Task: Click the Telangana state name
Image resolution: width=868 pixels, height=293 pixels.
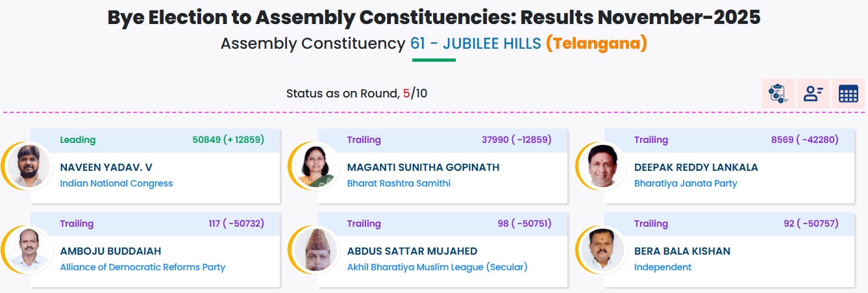Action: tap(596, 44)
